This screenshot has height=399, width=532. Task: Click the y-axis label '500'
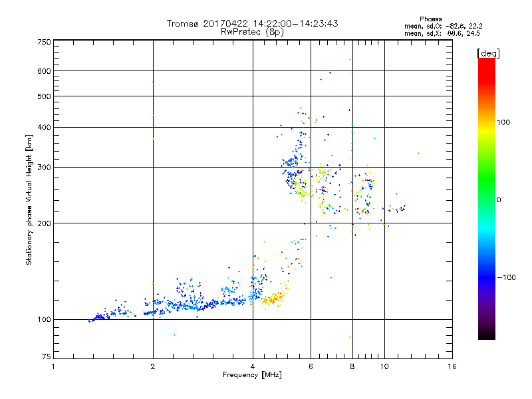click(44, 96)
